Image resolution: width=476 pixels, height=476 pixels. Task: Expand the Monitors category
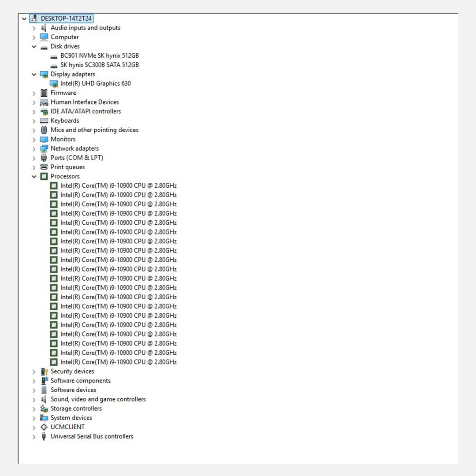click(34, 139)
